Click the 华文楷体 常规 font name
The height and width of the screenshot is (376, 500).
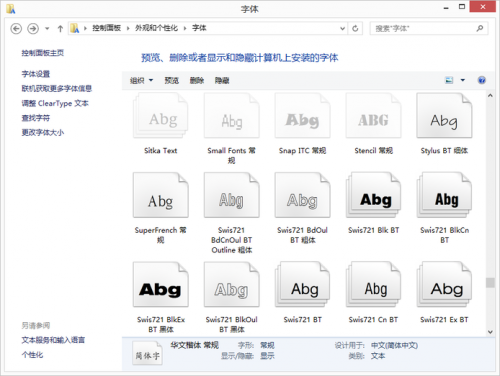195,345
